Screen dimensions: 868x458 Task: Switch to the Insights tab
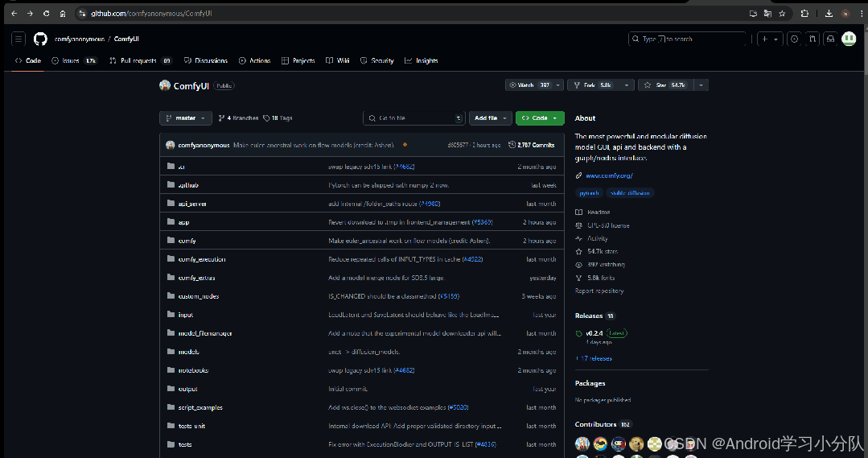click(422, 61)
